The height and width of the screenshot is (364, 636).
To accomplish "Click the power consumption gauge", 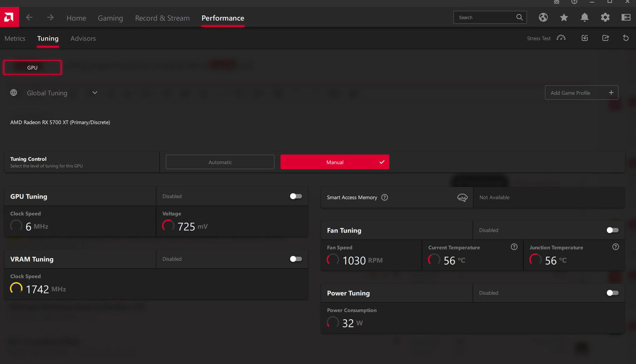I will (x=333, y=322).
